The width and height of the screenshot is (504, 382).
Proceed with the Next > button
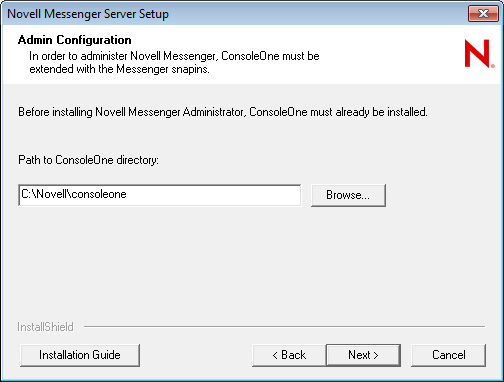363,355
